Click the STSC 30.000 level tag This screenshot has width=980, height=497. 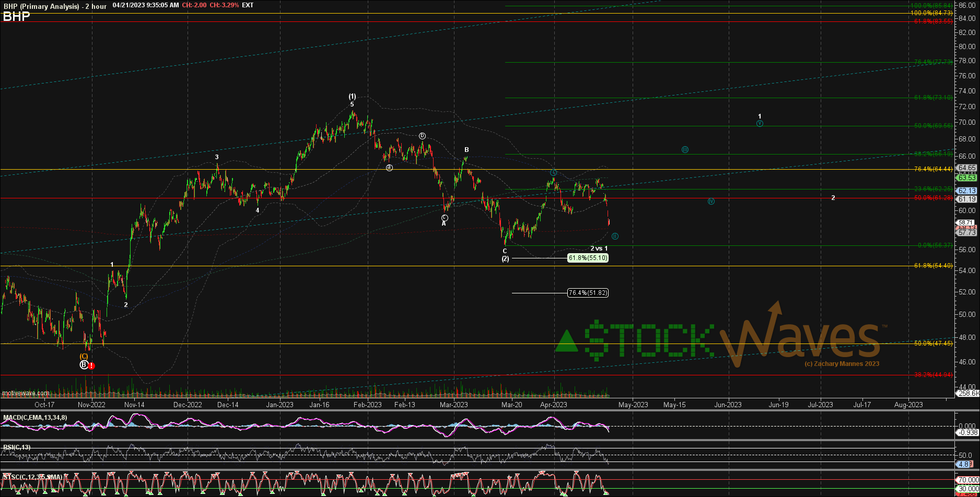coord(967,490)
